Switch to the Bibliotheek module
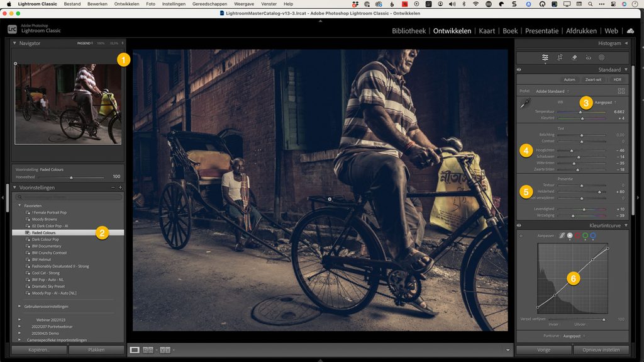This screenshot has height=362, width=644. click(x=409, y=31)
